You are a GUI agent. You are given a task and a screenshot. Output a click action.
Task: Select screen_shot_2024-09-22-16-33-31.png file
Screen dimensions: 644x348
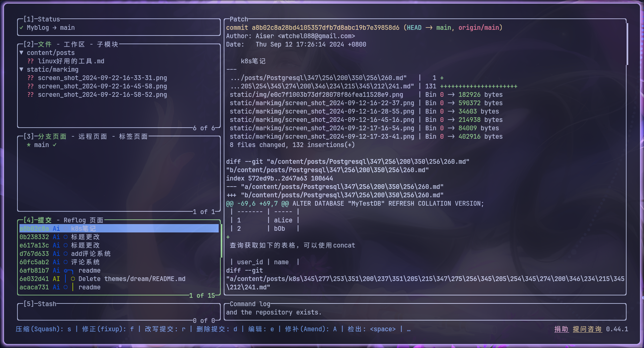102,78
